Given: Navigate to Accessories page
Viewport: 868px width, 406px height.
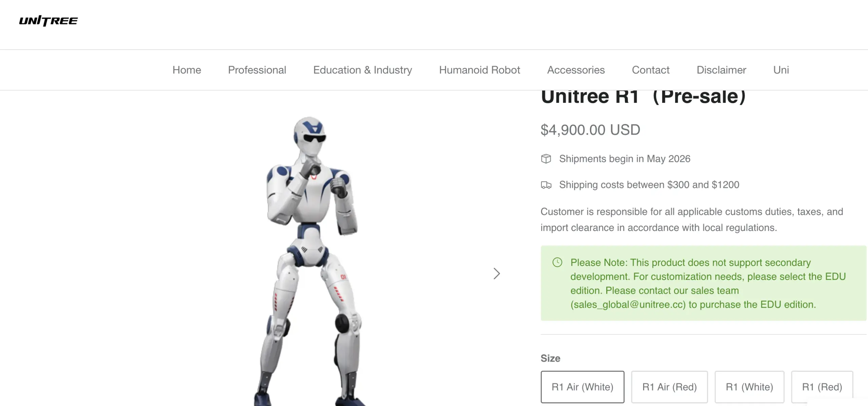Looking at the screenshot, I should pyautogui.click(x=576, y=70).
